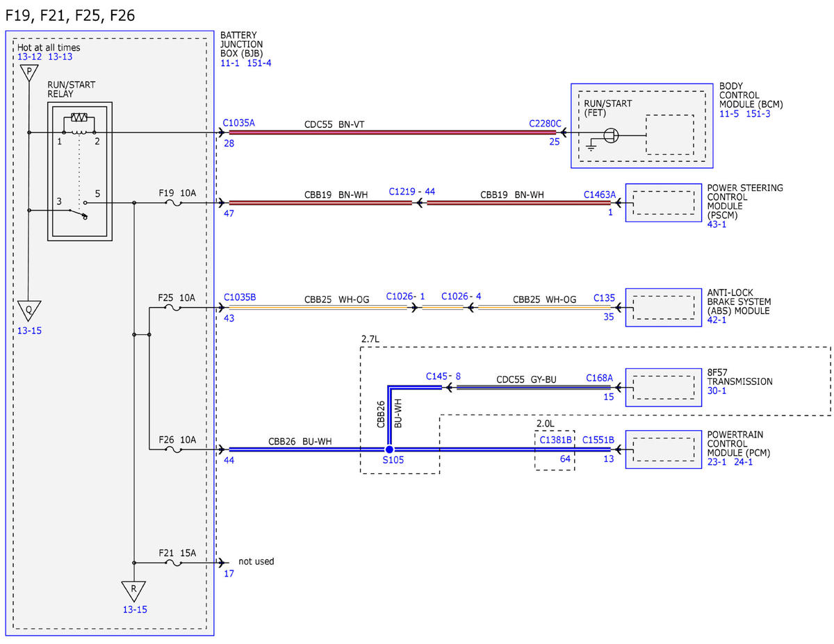This screenshot has height=644, width=834.
Task: Click connector link C1035B
Action: 240,297
